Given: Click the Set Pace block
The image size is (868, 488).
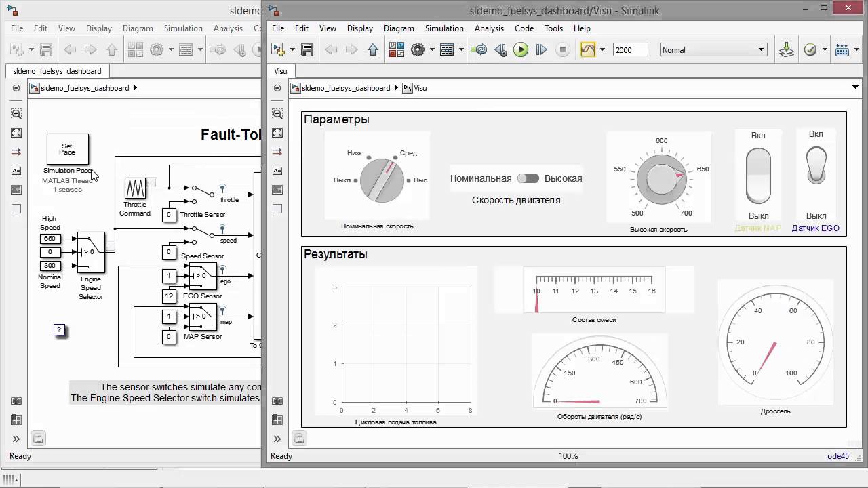Looking at the screenshot, I should 67,149.
